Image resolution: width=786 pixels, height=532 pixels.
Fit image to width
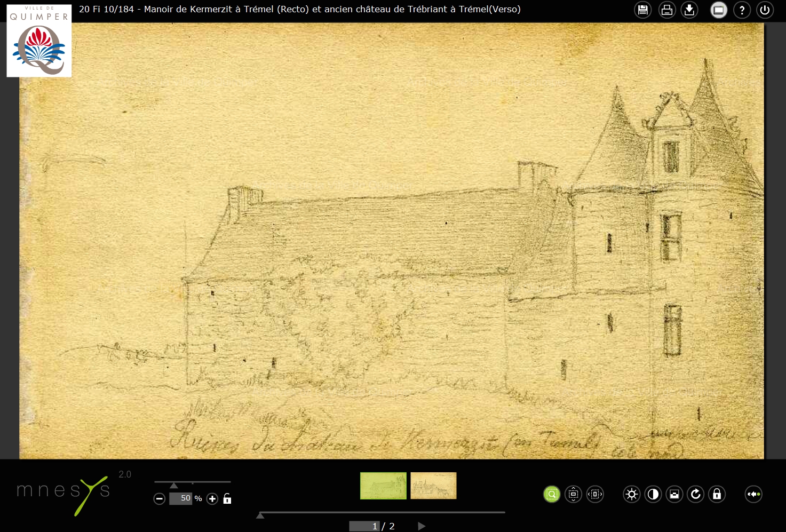click(x=595, y=494)
